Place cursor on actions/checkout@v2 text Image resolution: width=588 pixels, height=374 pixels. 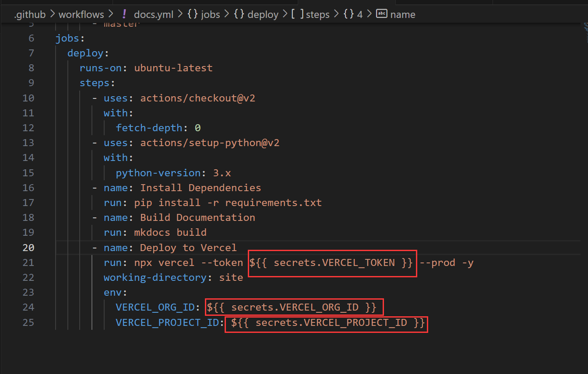(197, 98)
